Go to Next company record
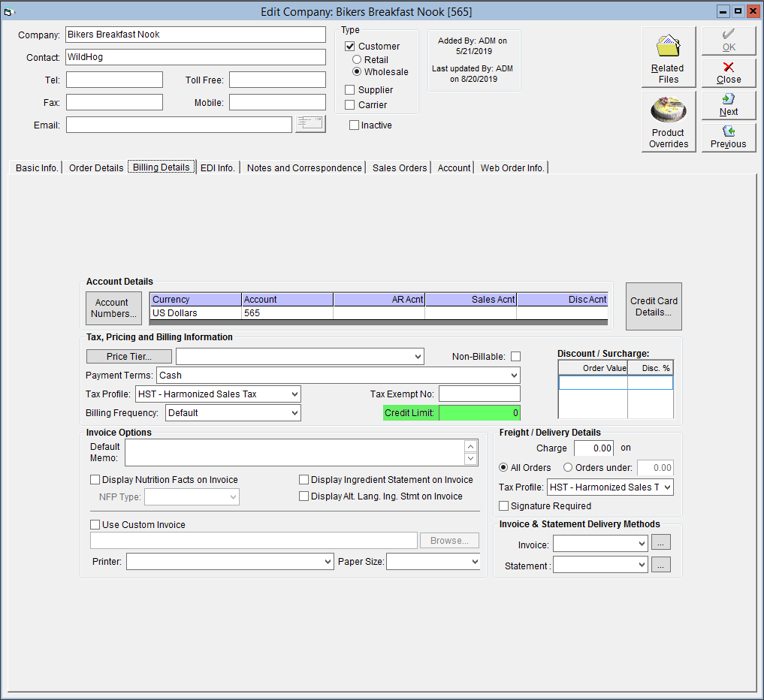The image size is (764, 700). pos(729,105)
